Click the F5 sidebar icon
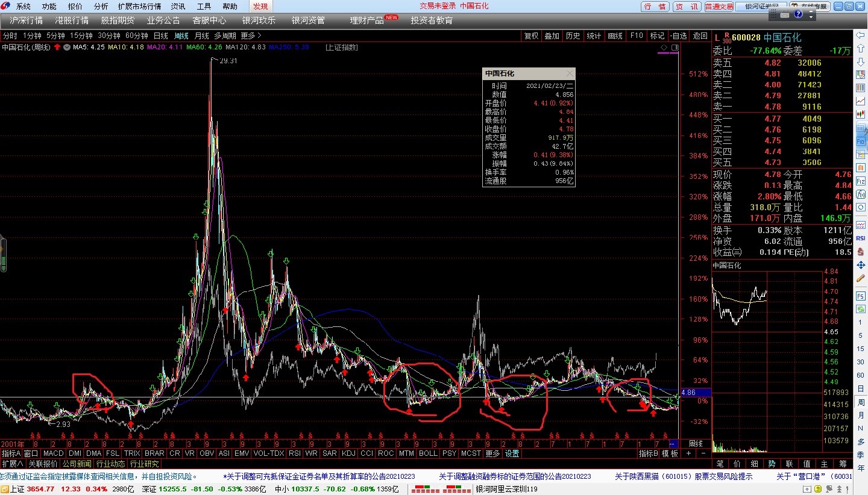Viewport: 868px width, 495px height. click(x=861, y=296)
